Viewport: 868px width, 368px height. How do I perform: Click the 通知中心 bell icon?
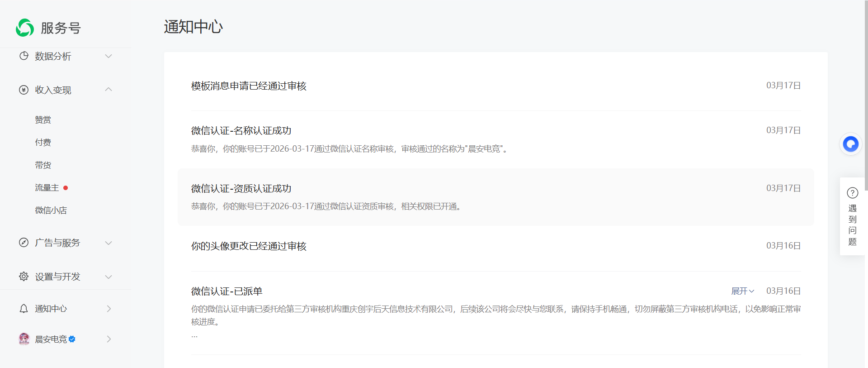pyautogui.click(x=24, y=308)
